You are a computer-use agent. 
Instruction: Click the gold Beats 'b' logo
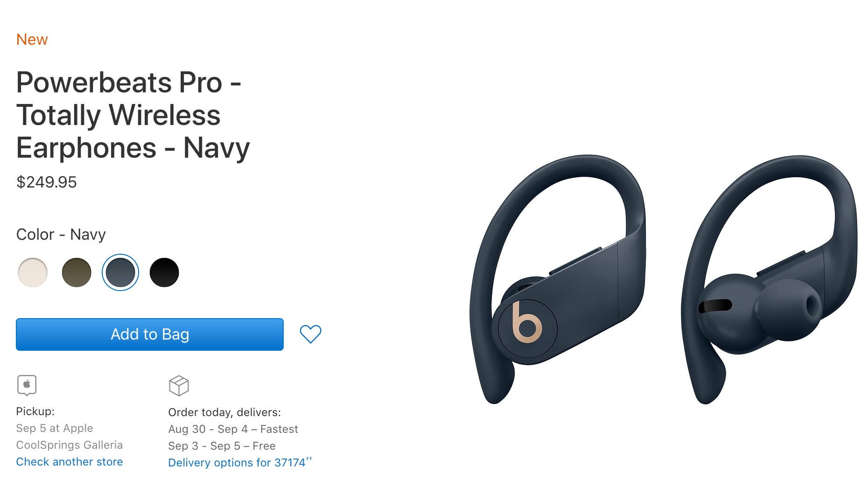tap(527, 322)
